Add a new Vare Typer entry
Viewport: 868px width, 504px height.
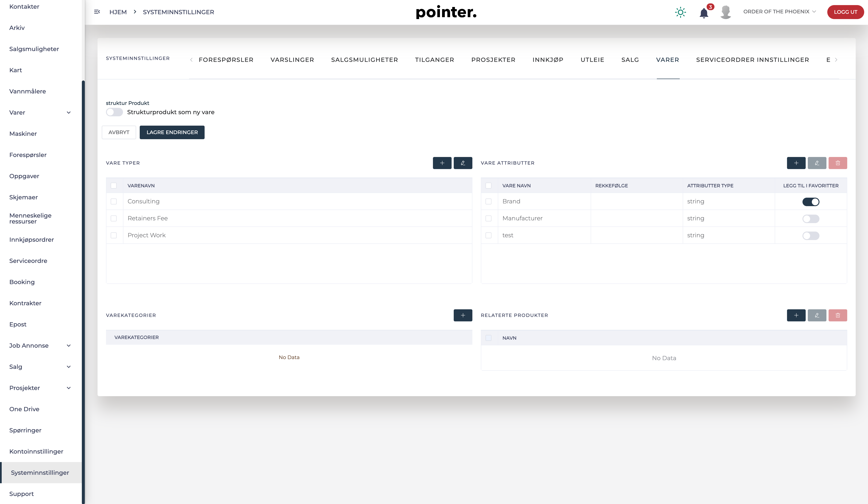[x=442, y=163]
